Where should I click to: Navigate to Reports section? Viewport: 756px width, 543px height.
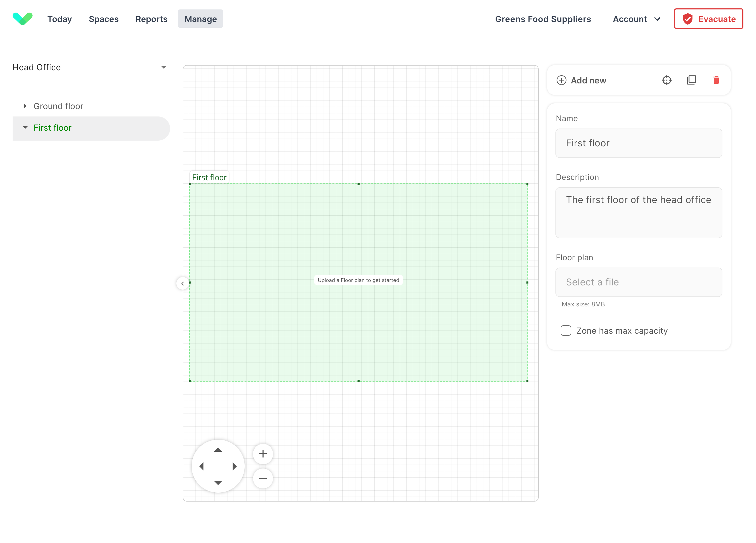click(x=151, y=19)
